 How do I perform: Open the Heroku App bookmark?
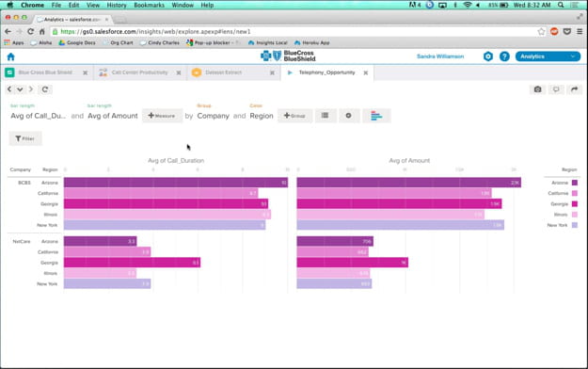tap(312, 42)
